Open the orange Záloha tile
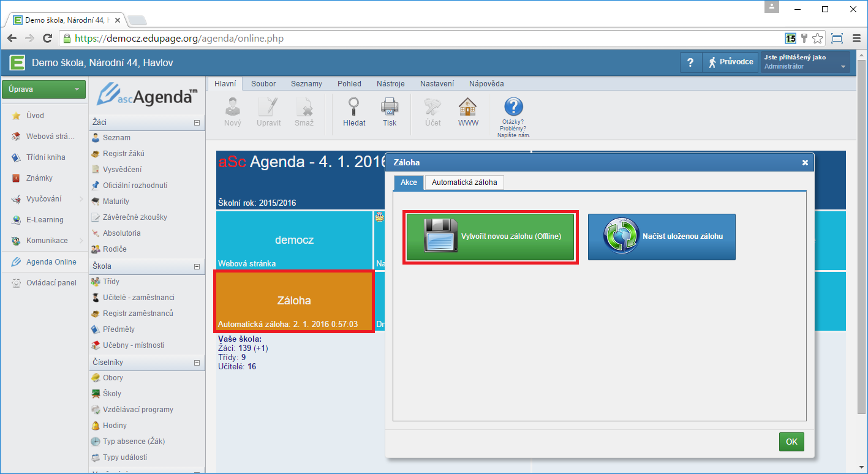Screen dimensions: 868x474 coord(294,301)
